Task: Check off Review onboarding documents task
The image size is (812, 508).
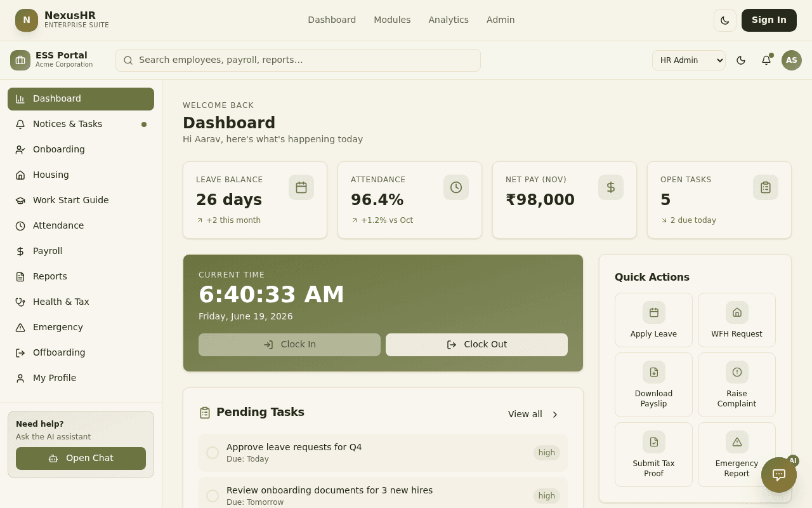Action: [x=213, y=496]
